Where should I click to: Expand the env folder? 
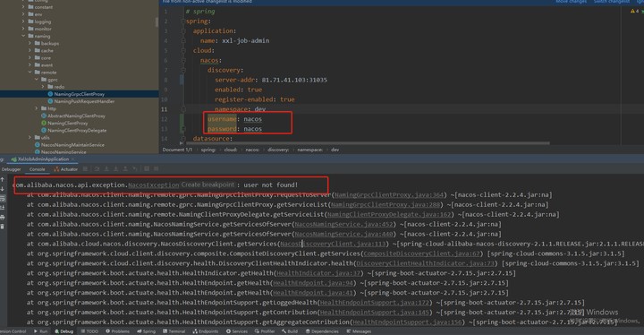(x=23, y=14)
